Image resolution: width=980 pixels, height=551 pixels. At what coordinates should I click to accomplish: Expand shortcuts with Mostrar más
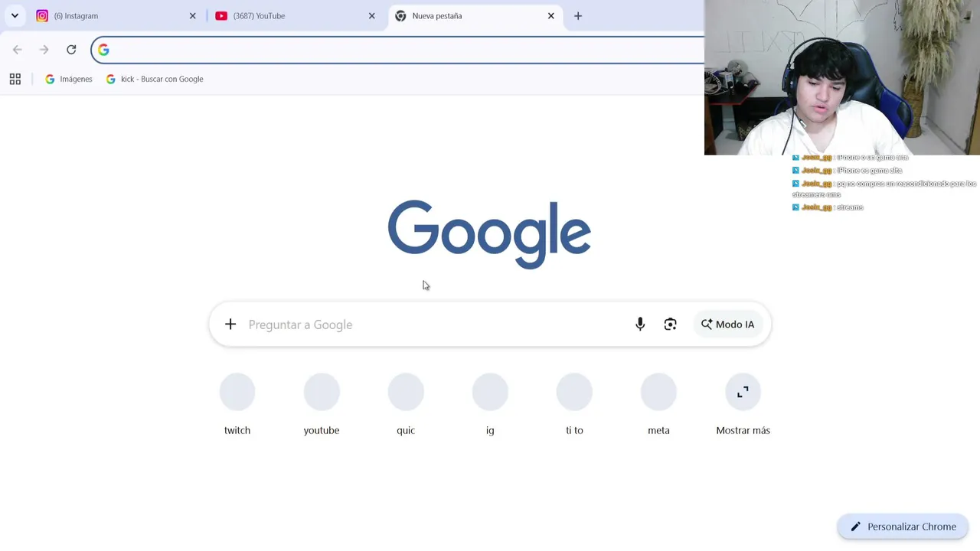(743, 405)
